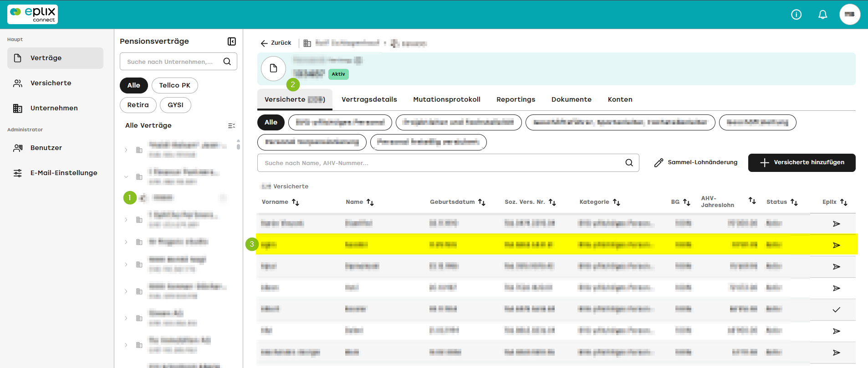Filter contracts by GYSI
Viewport: 868px width, 368px height.
tap(176, 105)
